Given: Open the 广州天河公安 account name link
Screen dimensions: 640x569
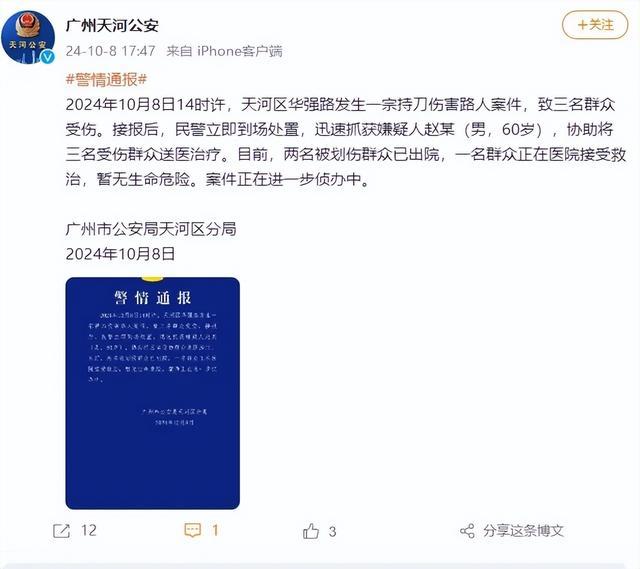Looking at the screenshot, I should coord(112,26).
